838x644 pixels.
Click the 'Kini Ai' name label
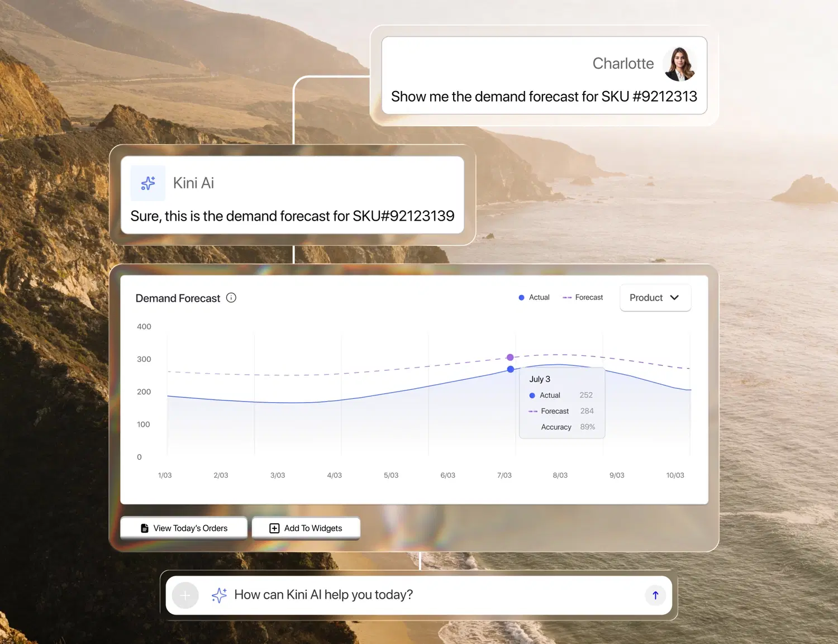[x=193, y=183]
